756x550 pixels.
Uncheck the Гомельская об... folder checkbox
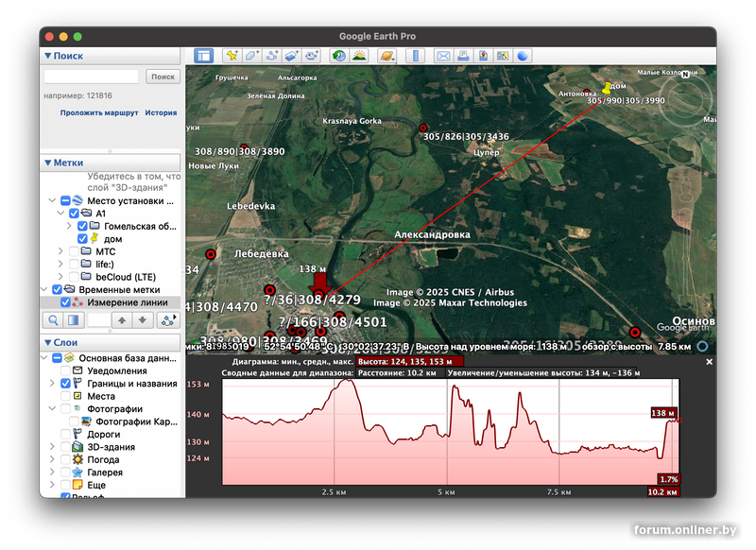(82, 226)
